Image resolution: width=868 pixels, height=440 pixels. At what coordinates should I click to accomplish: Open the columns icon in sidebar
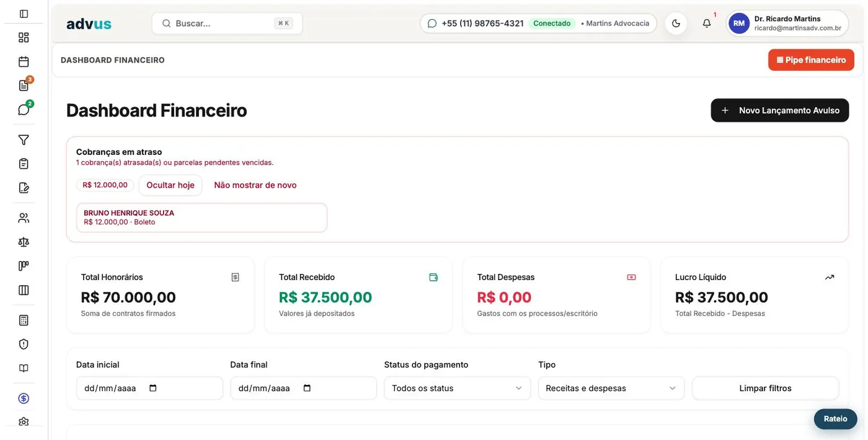(24, 290)
